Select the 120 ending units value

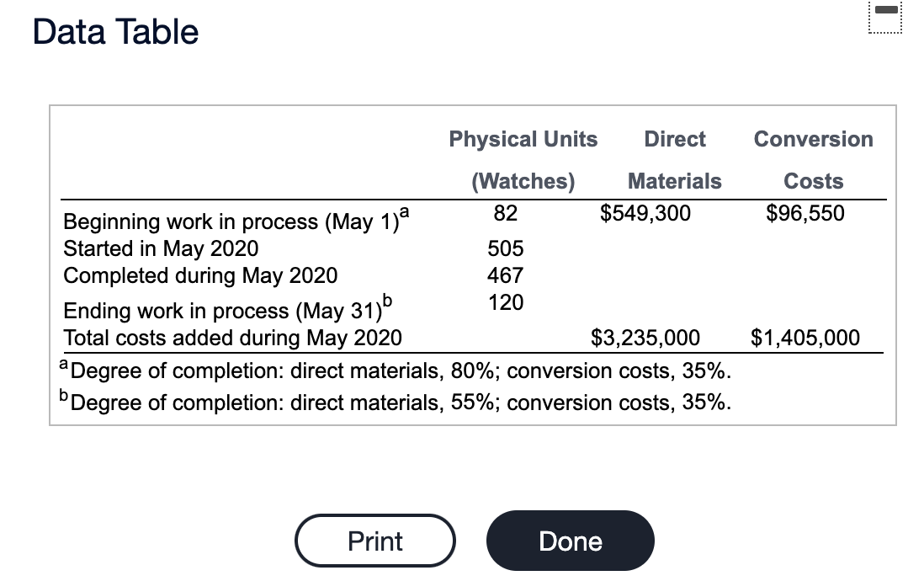tap(505, 302)
